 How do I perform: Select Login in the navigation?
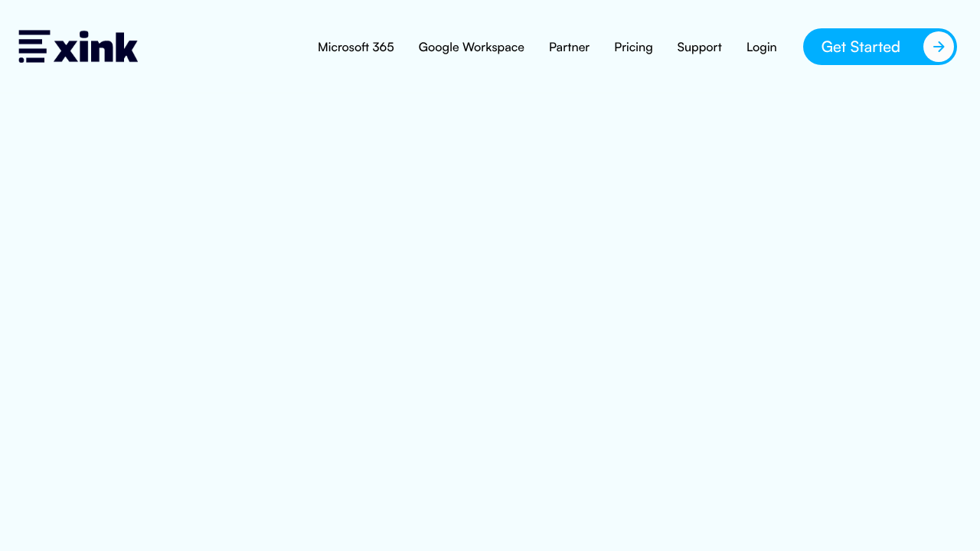click(762, 47)
